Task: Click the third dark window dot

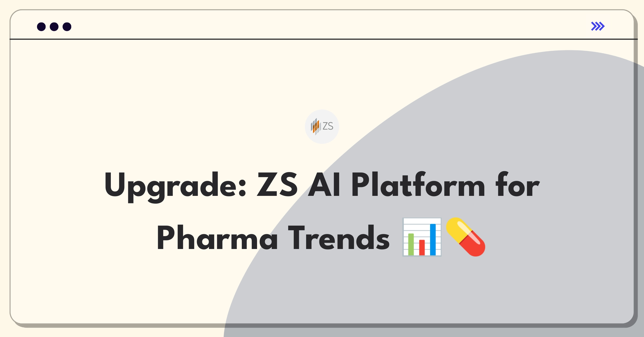Action: [x=67, y=27]
